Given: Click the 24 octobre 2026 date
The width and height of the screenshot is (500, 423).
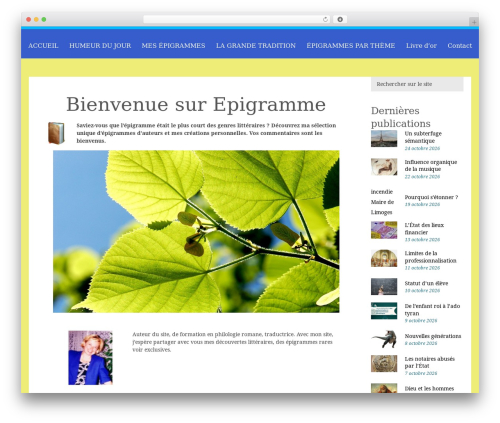Looking at the screenshot, I should click(422, 148).
